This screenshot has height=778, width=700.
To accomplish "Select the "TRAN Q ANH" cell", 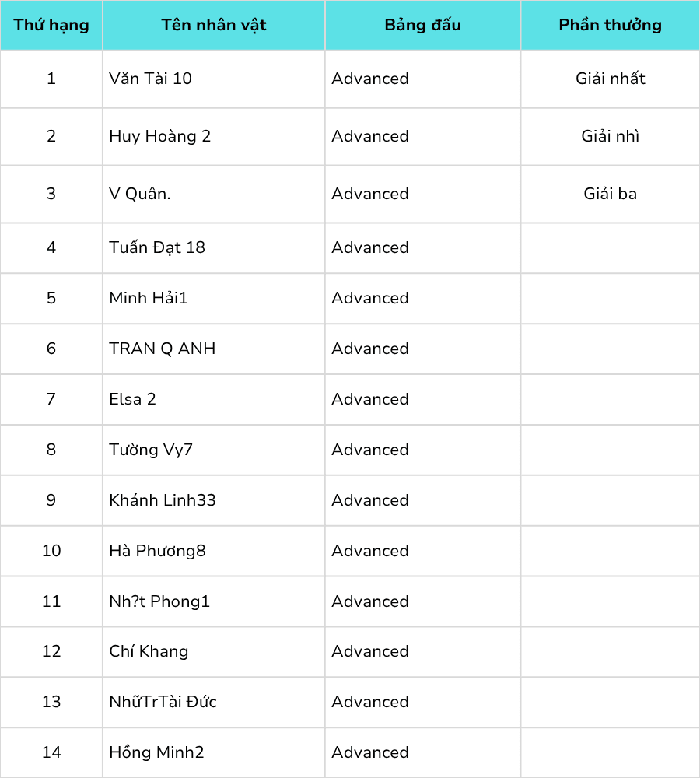I will [x=163, y=349].
